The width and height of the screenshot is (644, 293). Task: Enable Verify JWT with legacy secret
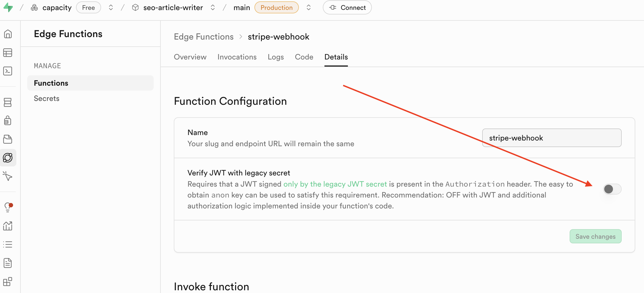tap(612, 189)
